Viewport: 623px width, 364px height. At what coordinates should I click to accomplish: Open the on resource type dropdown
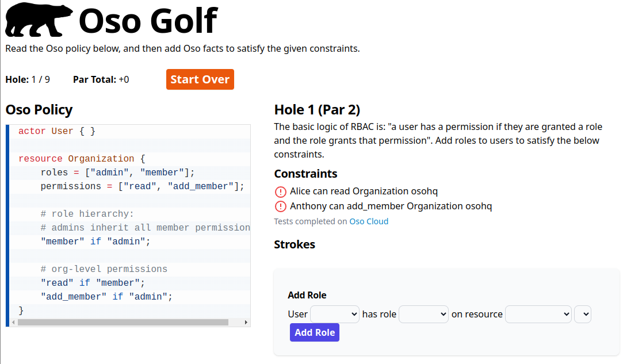[x=538, y=314]
